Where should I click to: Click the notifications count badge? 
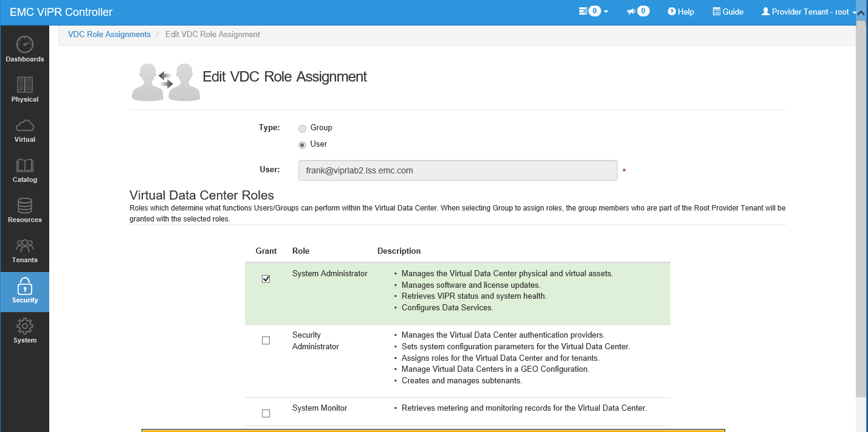click(x=643, y=11)
